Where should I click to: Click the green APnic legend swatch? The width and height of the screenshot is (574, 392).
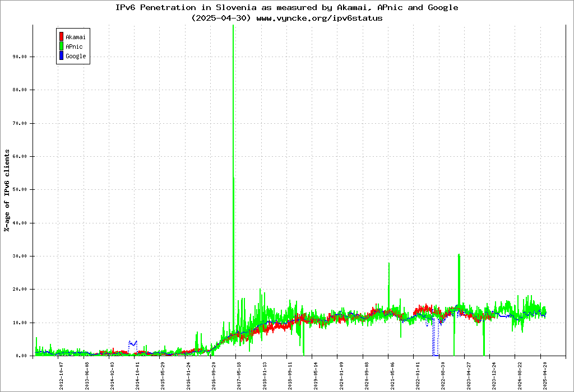[61, 46]
